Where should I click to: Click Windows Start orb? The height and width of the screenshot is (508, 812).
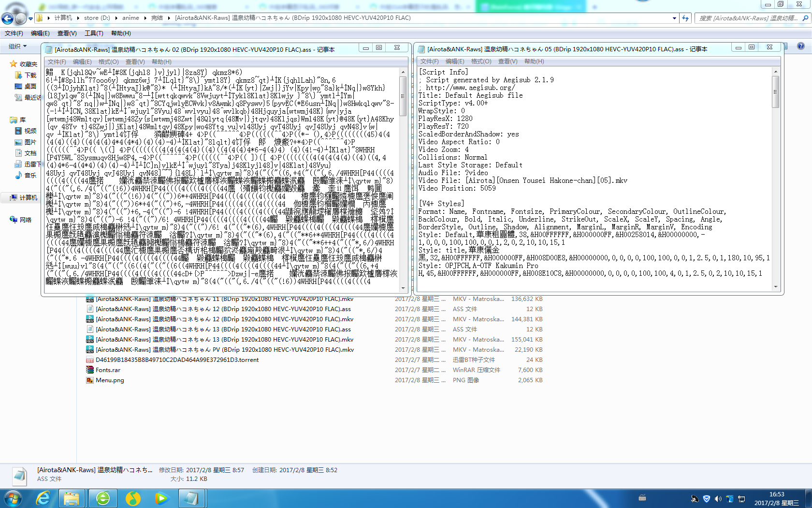(13, 498)
